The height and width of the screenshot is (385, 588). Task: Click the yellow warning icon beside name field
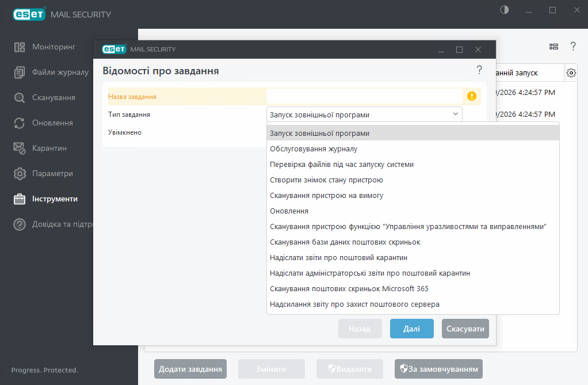(472, 96)
